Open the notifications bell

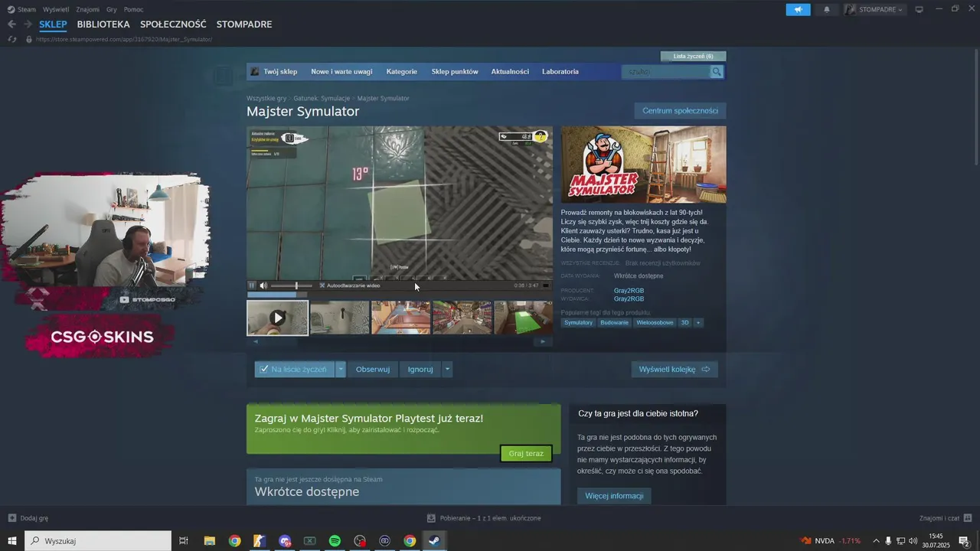pyautogui.click(x=826, y=9)
